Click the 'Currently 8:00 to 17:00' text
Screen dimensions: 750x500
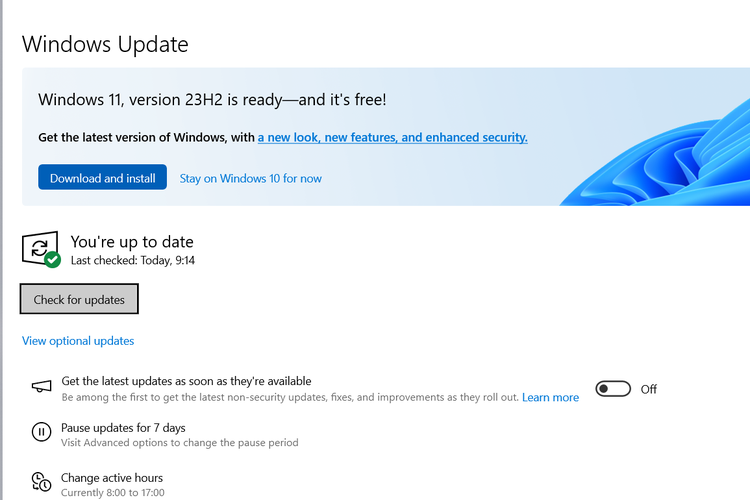pyautogui.click(x=112, y=493)
